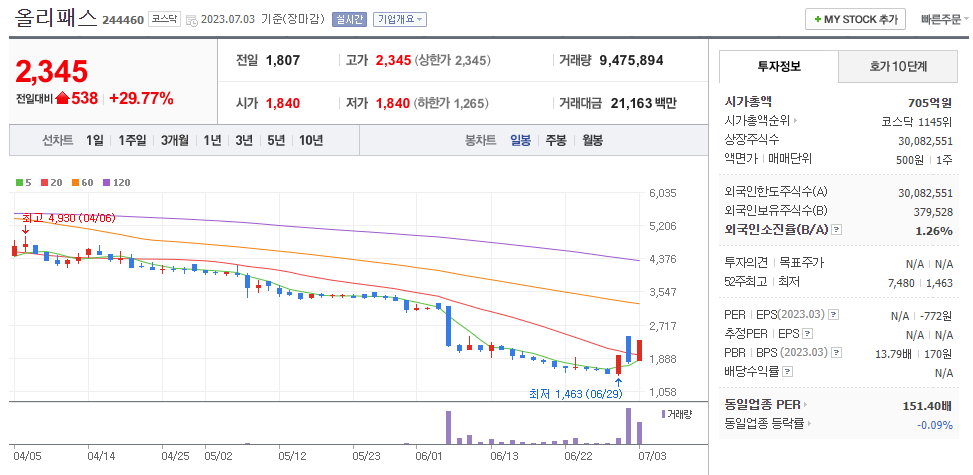
Task: Click the -0.09% sector change value
Action: pos(935,425)
